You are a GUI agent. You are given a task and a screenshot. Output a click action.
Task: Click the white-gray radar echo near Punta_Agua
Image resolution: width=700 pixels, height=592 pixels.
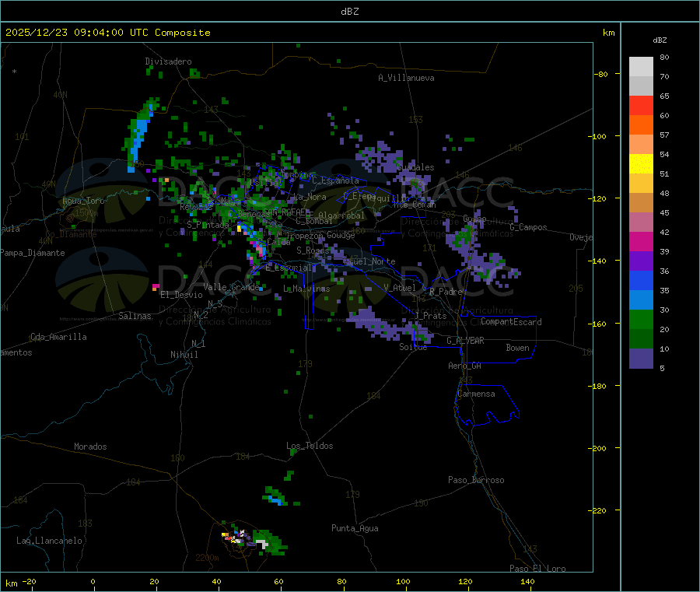262,544
